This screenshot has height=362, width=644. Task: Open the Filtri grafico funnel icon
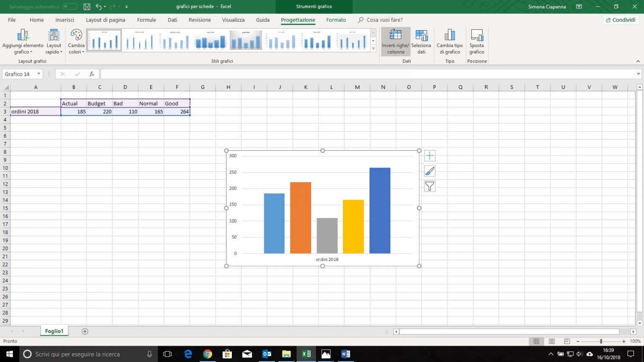(x=429, y=186)
